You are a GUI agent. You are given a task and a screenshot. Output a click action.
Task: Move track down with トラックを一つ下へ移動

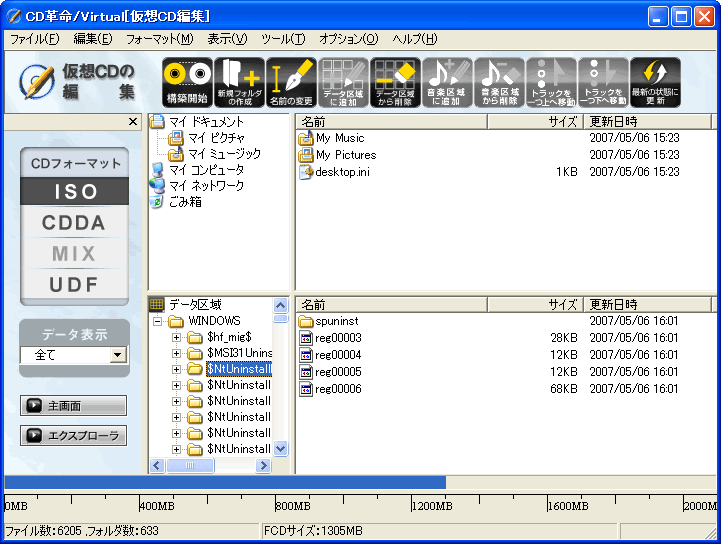tap(603, 82)
